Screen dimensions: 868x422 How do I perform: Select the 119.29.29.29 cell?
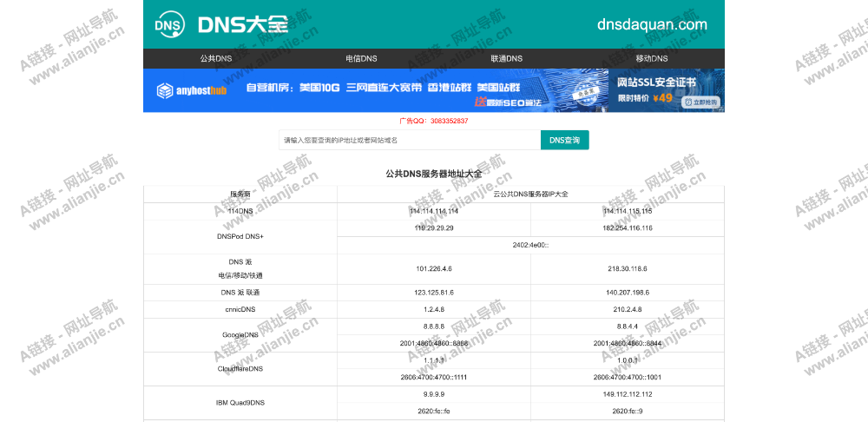[x=434, y=228]
